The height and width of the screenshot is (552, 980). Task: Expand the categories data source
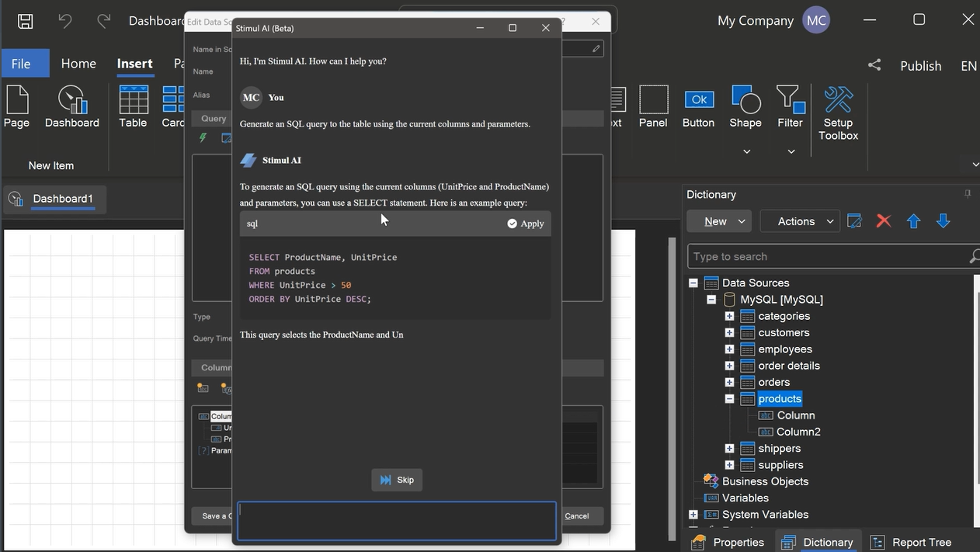729,316
